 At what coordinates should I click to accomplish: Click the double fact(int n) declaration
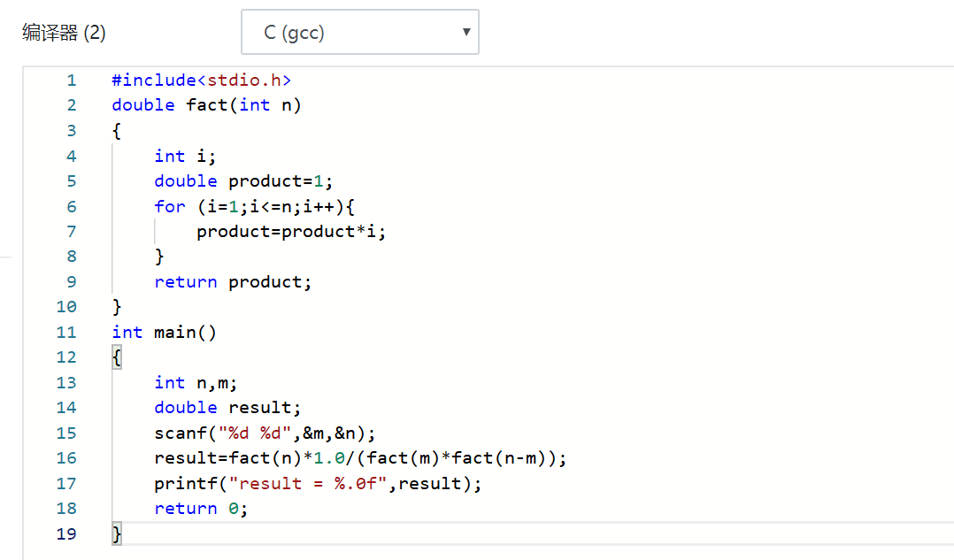coord(206,105)
